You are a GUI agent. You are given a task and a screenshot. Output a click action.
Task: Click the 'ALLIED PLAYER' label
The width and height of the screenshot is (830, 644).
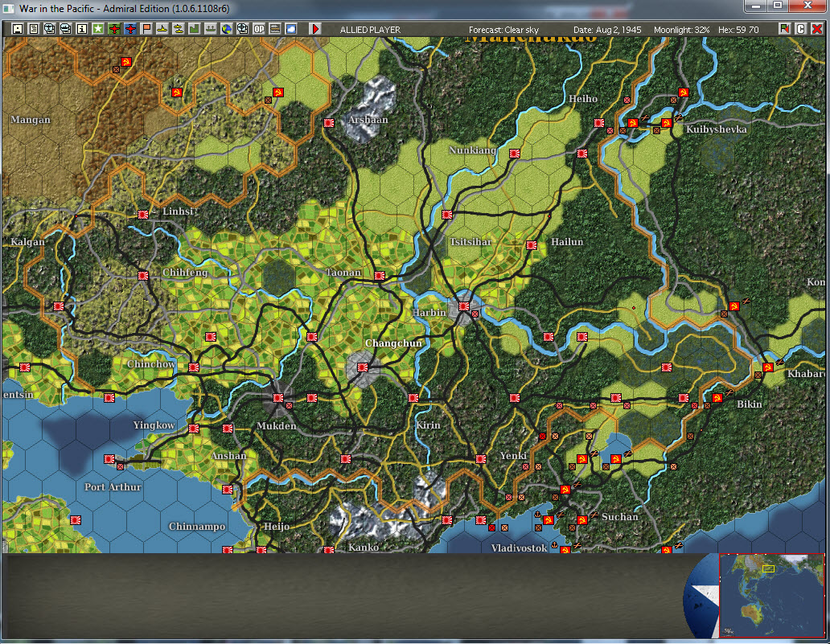pos(370,30)
